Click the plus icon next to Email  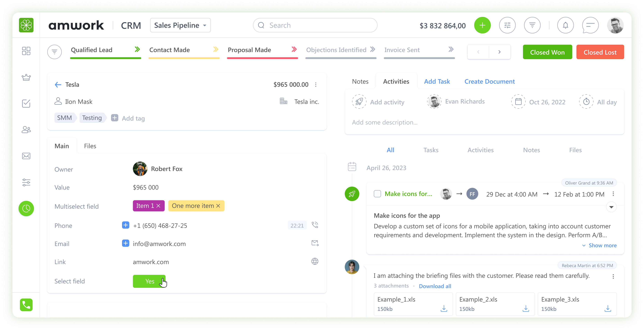point(126,243)
